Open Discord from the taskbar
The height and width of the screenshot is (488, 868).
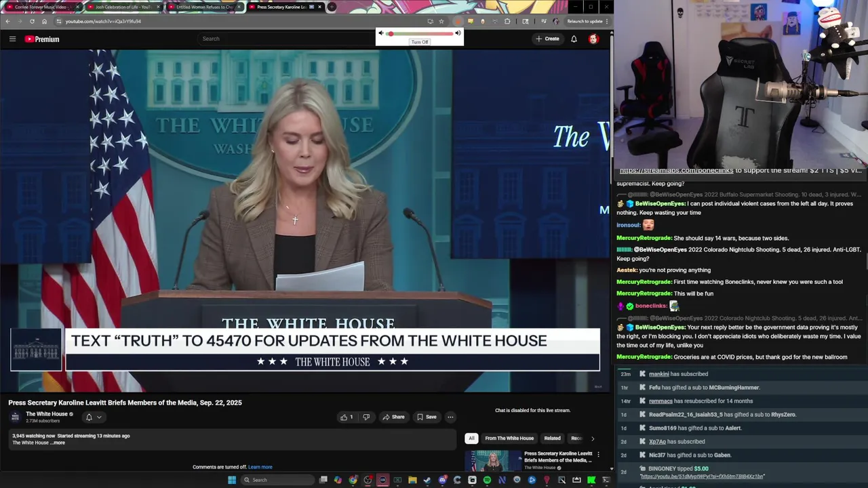(x=442, y=480)
